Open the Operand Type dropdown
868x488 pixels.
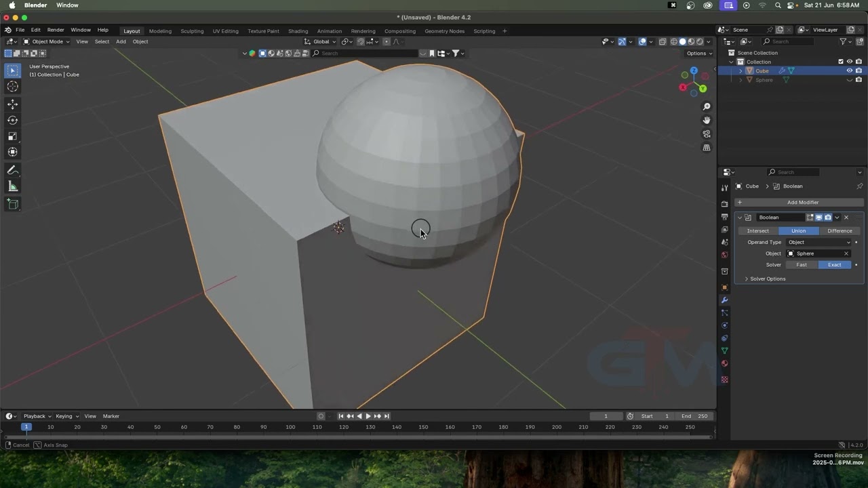point(818,243)
